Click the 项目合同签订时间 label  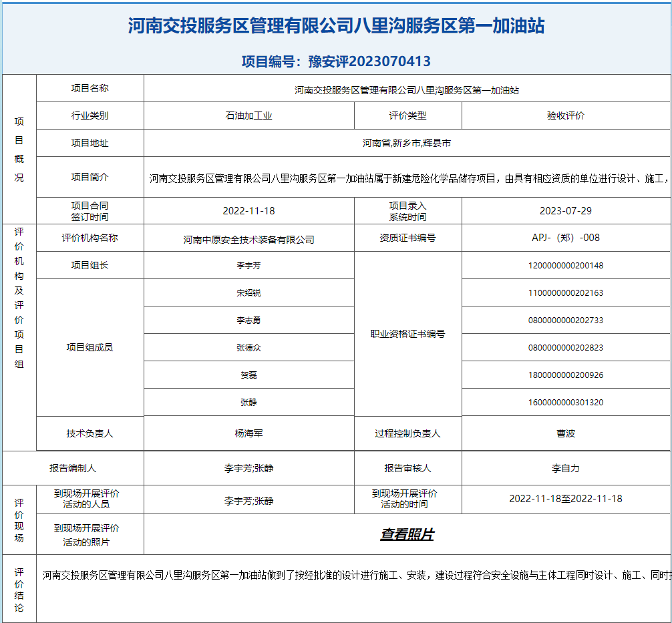tap(90, 211)
